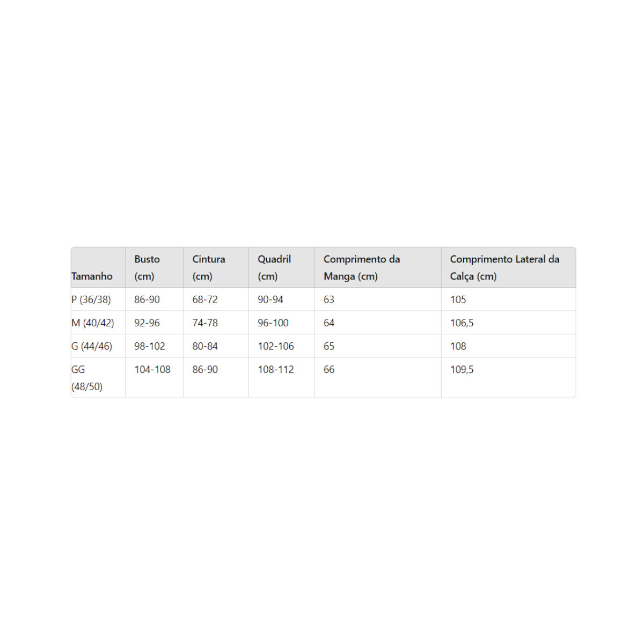Click hip value 96-100 in M row
644x644 pixels.
pyautogui.click(x=273, y=323)
